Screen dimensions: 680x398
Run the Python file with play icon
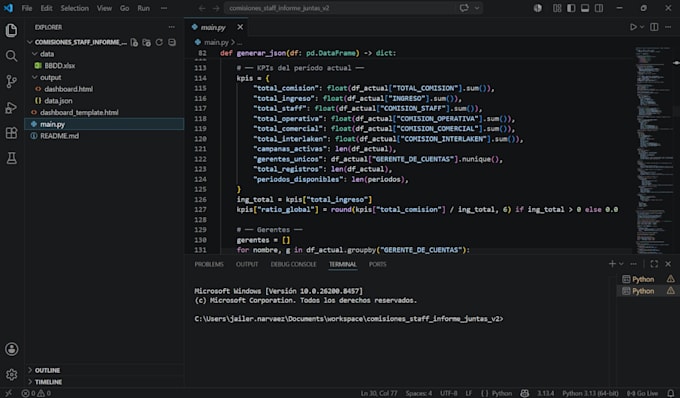[633, 27]
